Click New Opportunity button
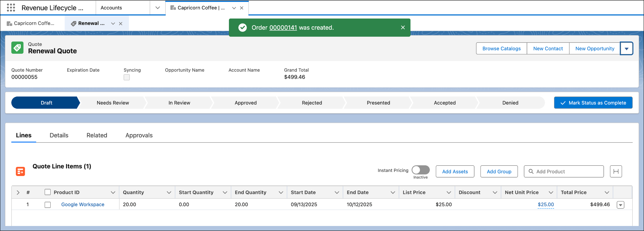The height and width of the screenshot is (231, 644). (x=595, y=48)
